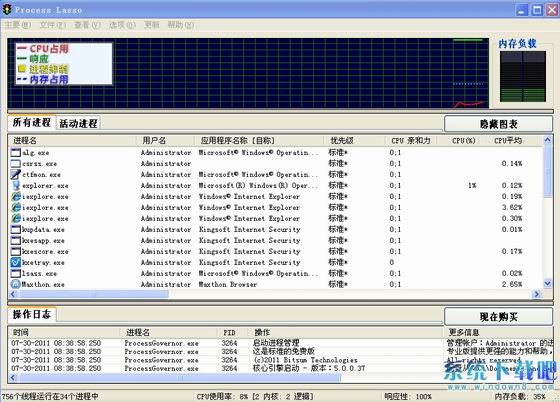Select the 操作日志 tab
This screenshot has height=402, width=560.
pos(31,315)
